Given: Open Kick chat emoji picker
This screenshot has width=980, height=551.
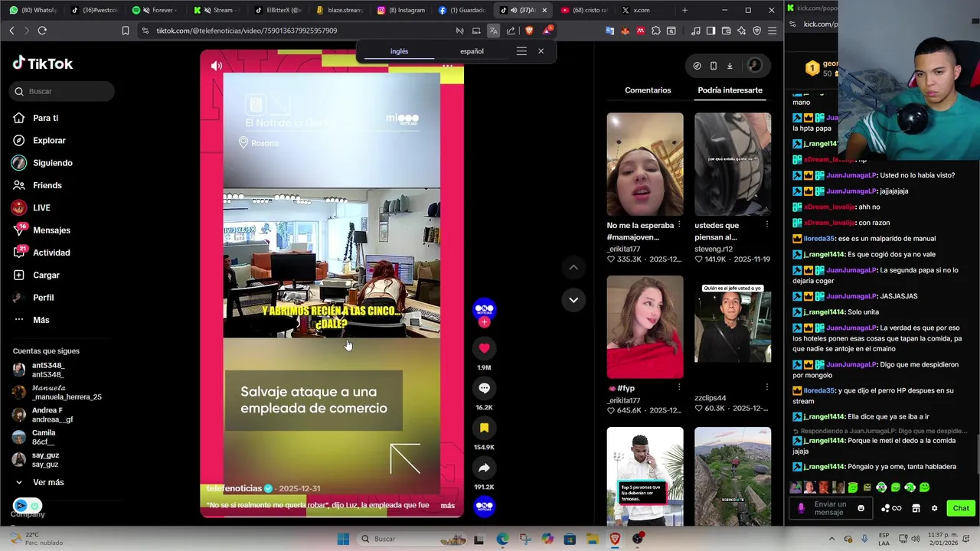Looking at the screenshot, I should coord(861,508).
